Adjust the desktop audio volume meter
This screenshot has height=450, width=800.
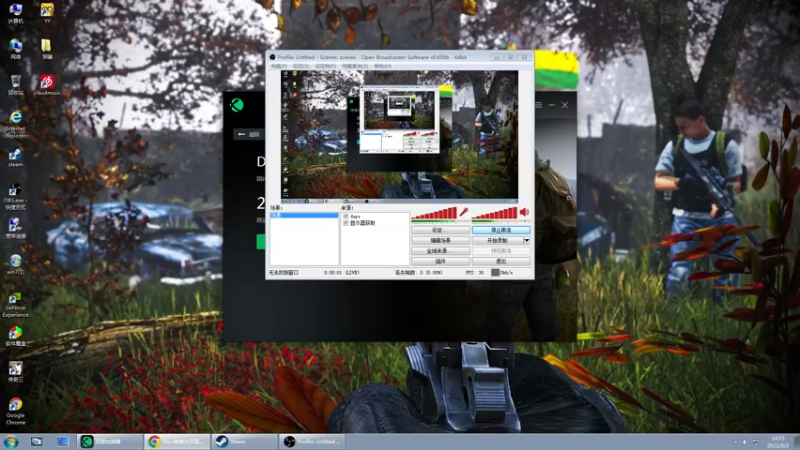pyautogui.click(x=494, y=214)
